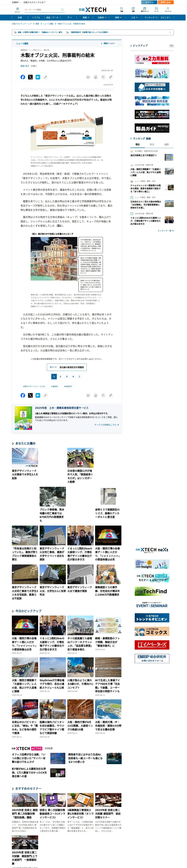Open the #重過失 tag
Image resolution: width=187 pixels, height=868 pixels.
coord(54,387)
